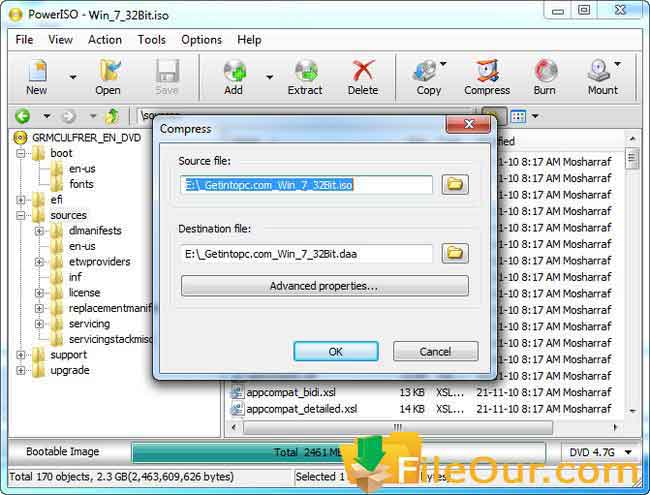Click the vertical scrollbar down arrow
Viewport: 650px width, 495px height.
tap(632, 411)
